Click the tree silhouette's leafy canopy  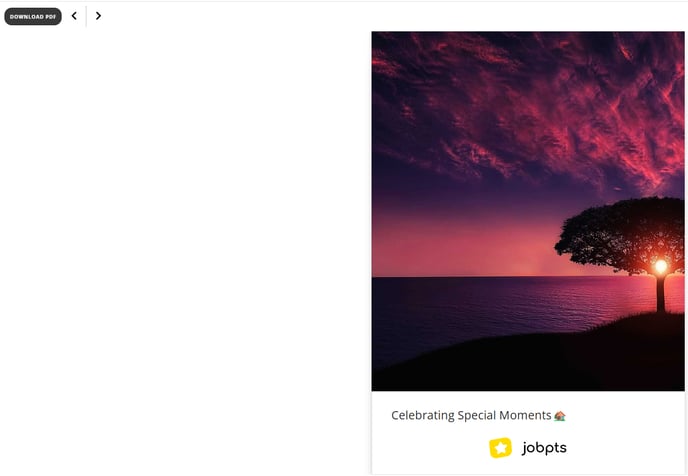[621, 233]
